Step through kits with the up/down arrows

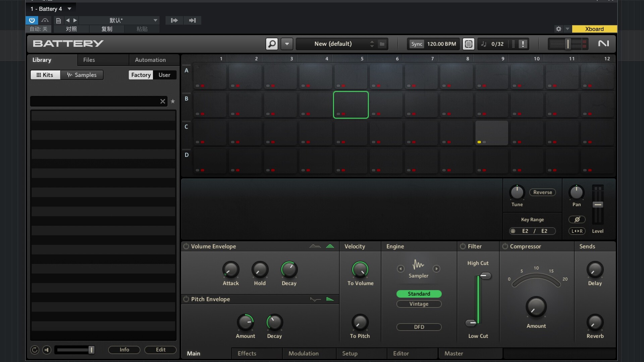click(x=372, y=44)
